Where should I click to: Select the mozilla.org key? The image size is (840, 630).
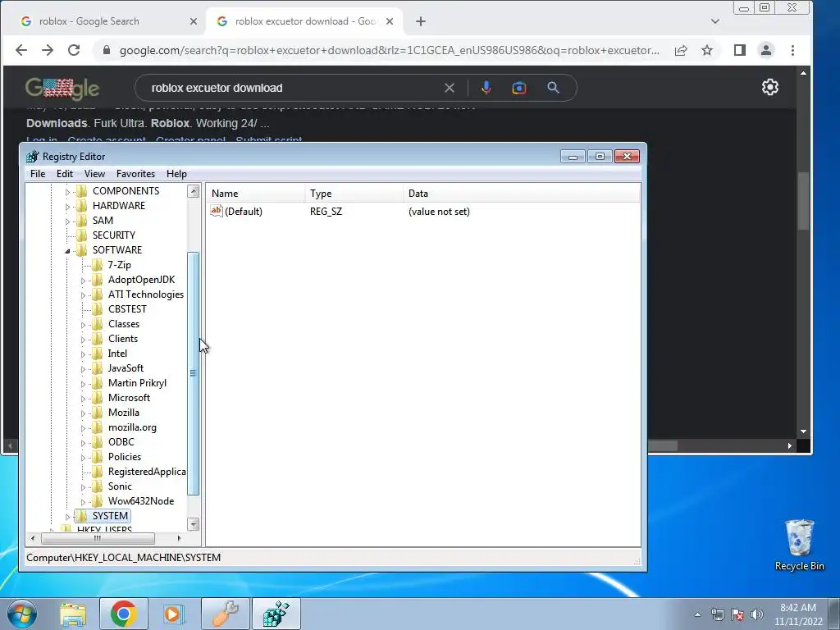click(x=132, y=427)
